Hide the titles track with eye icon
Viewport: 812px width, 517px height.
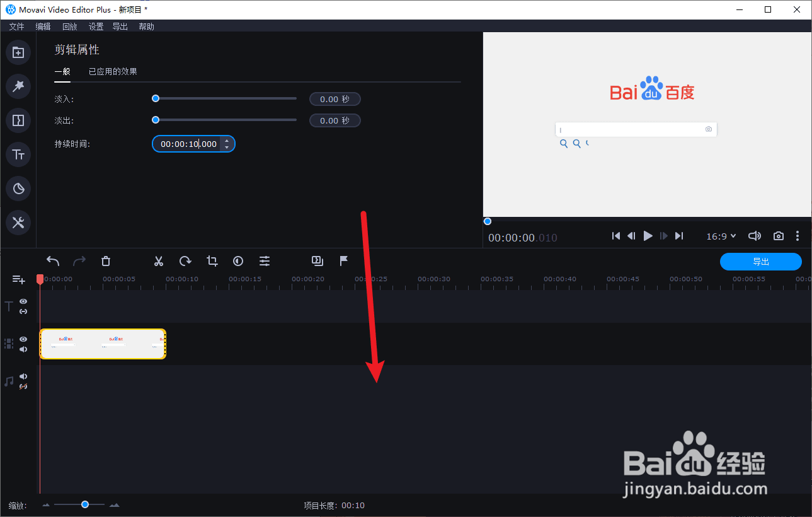23,301
